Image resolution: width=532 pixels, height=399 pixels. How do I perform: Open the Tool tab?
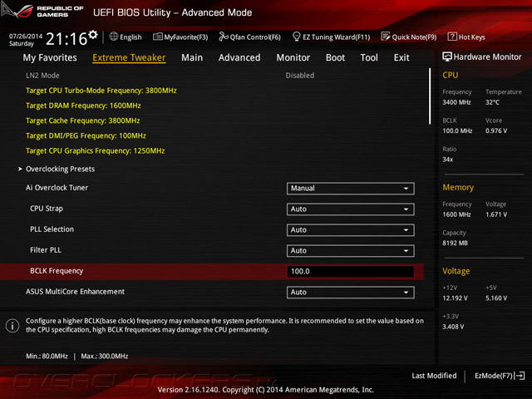pyautogui.click(x=369, y=57)
